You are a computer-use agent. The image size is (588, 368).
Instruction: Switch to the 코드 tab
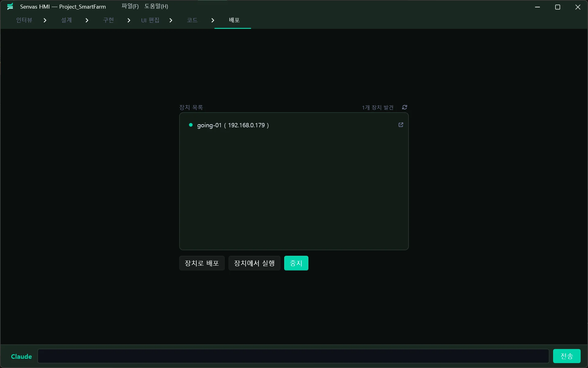pos(192,20)
